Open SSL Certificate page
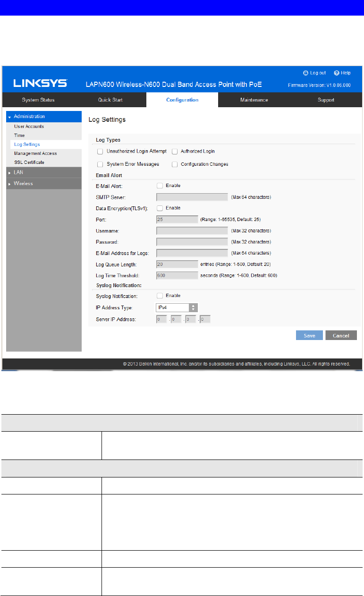 tap(29, 162)
